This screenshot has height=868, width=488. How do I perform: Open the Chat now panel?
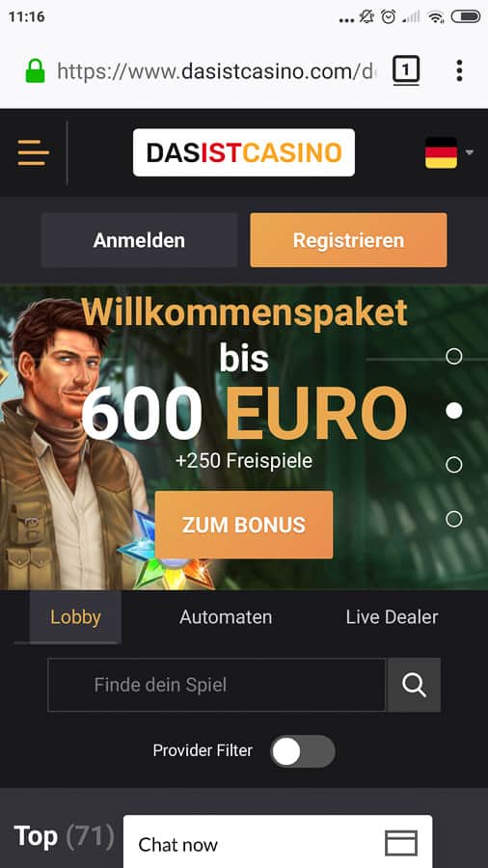[278, 841]
